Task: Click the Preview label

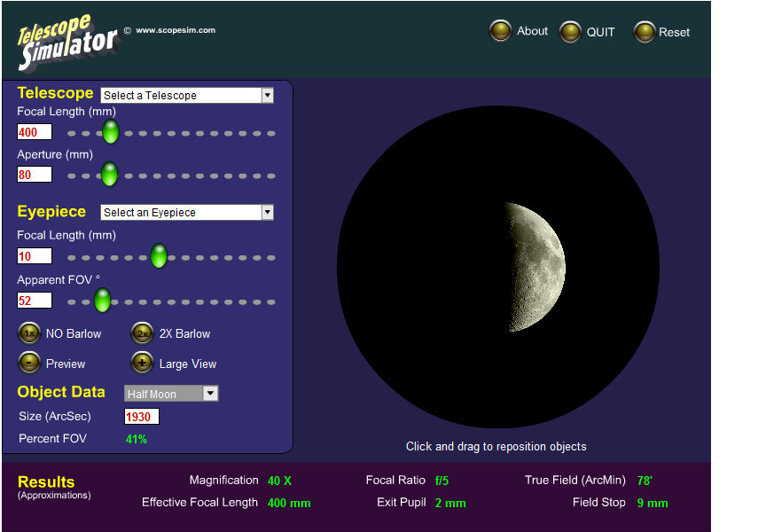Action: (x=66, y=364)
